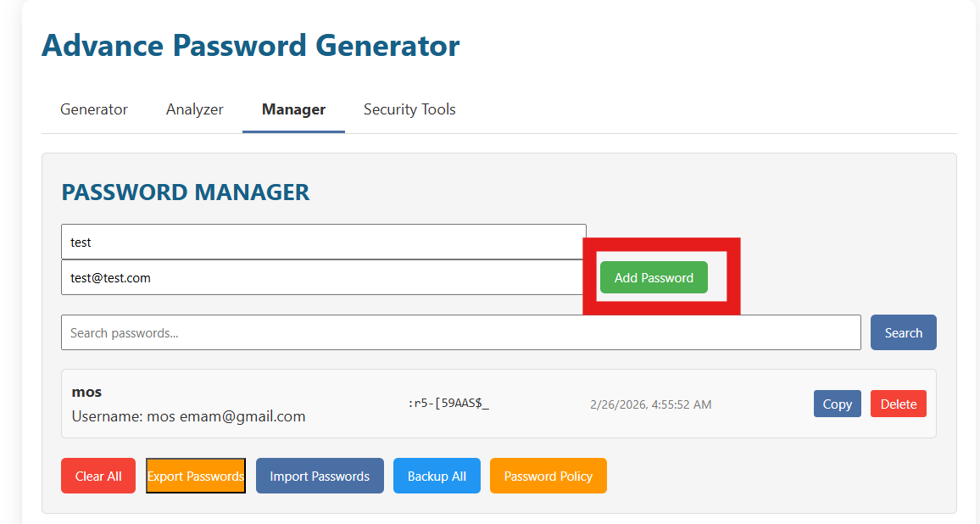This screenshot has width=980, height=524.
Task: Export the stored passwords
Action: [x=195, y=476]
